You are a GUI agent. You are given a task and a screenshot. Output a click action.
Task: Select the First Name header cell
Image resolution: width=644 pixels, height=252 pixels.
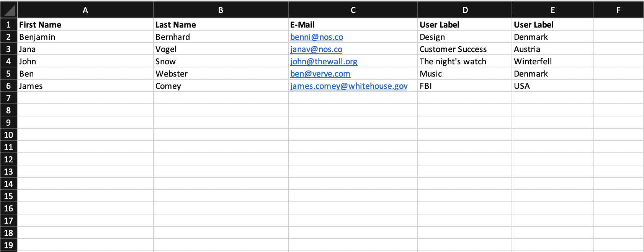pyautogui.click(x=85, y=25)
